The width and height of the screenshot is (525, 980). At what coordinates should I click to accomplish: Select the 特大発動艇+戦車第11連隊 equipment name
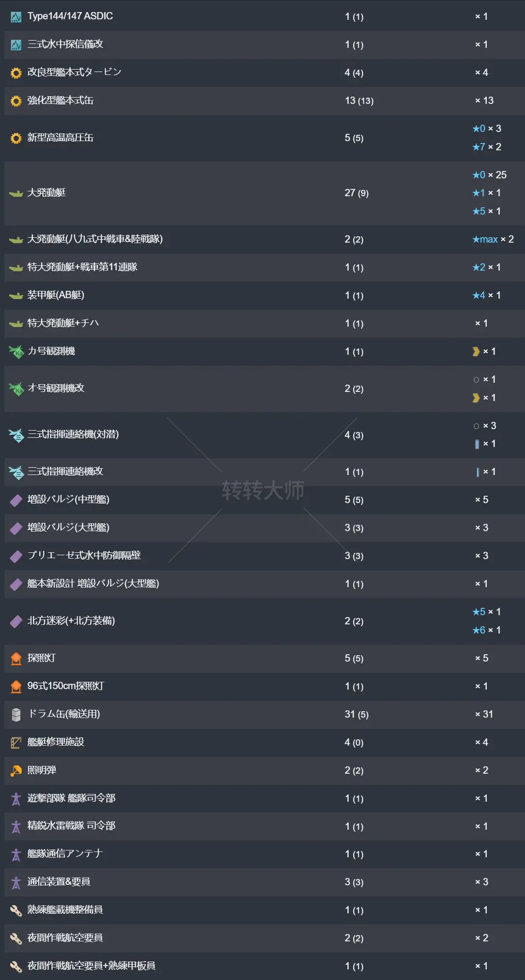click(x=83, y=267)
